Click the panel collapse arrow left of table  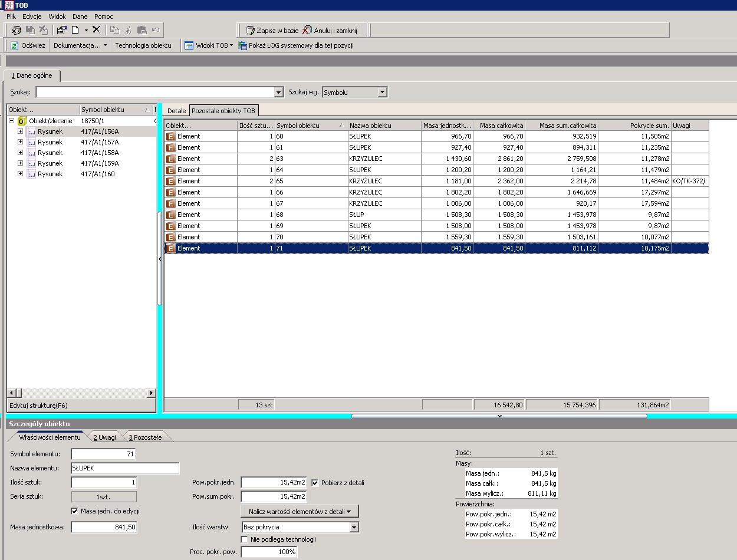[x=160, y=259]
